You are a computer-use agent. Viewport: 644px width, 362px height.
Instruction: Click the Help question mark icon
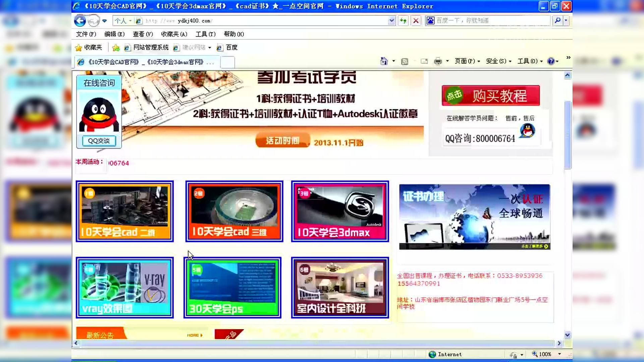click(550, 61)
